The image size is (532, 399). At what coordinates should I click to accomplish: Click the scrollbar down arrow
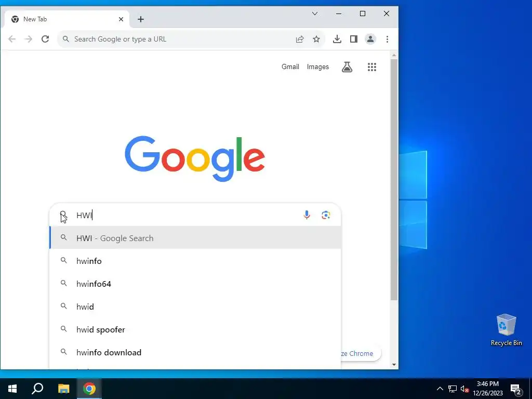394,365
